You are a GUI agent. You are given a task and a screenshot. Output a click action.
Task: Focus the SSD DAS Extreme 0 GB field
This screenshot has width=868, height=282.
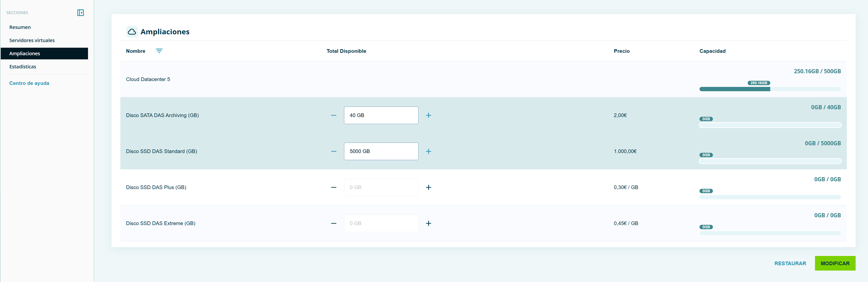381,223
